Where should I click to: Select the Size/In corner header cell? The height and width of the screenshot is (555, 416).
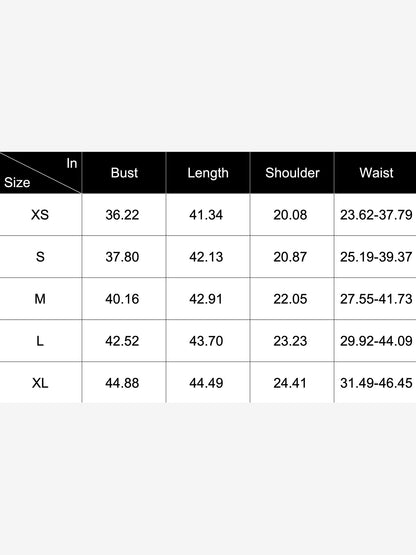[40, 173]
